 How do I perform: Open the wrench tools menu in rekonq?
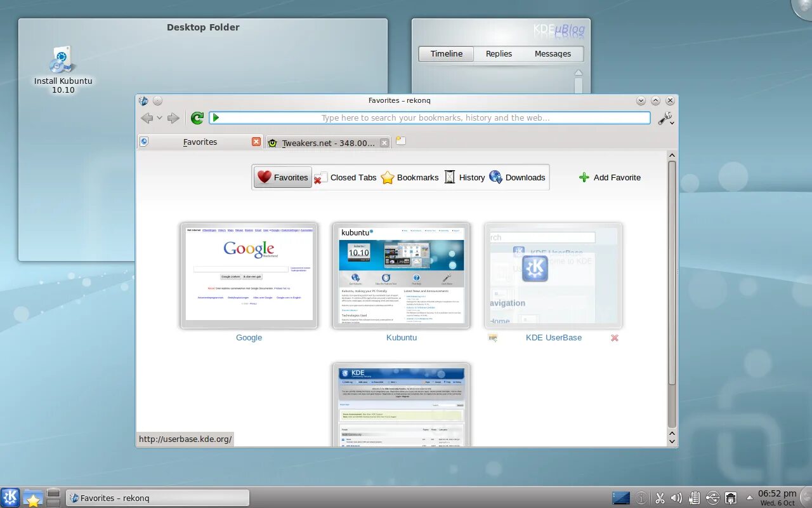click(665, 118)
